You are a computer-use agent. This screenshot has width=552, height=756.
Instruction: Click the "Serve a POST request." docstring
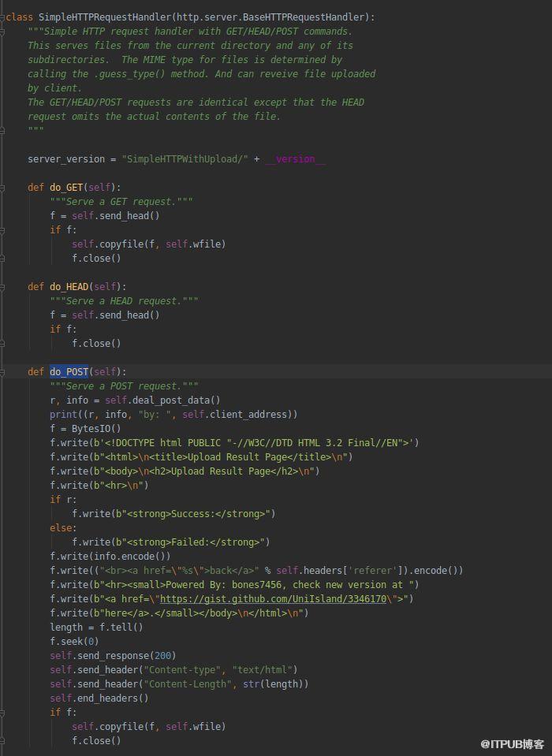124,386
